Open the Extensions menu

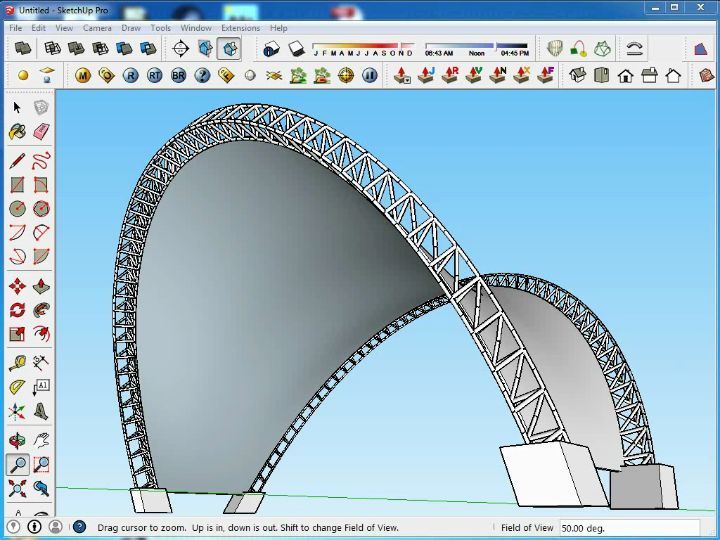point(241,28)
